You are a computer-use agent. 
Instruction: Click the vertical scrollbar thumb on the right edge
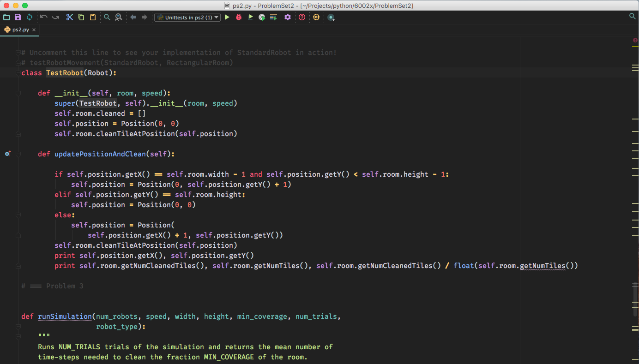point(635,299)
